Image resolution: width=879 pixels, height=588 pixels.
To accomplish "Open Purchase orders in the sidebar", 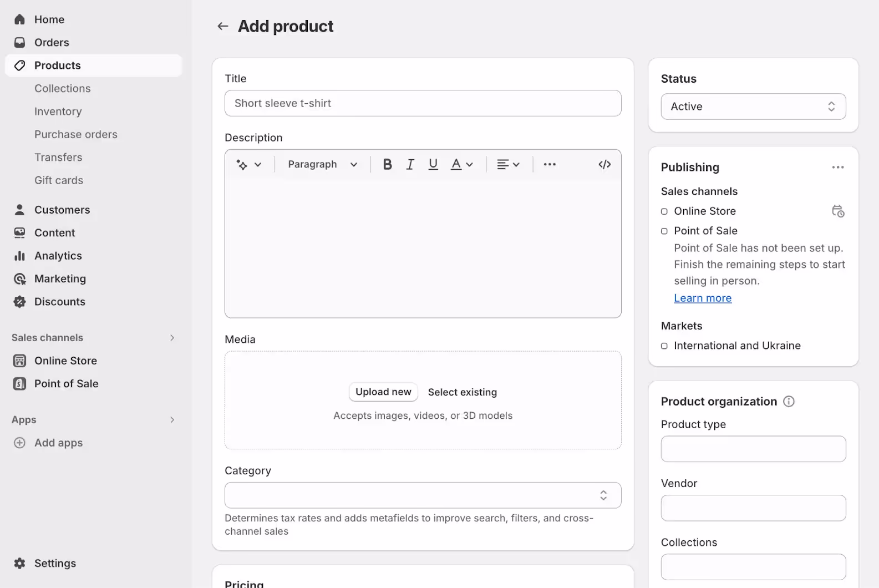I will point(76,135).
